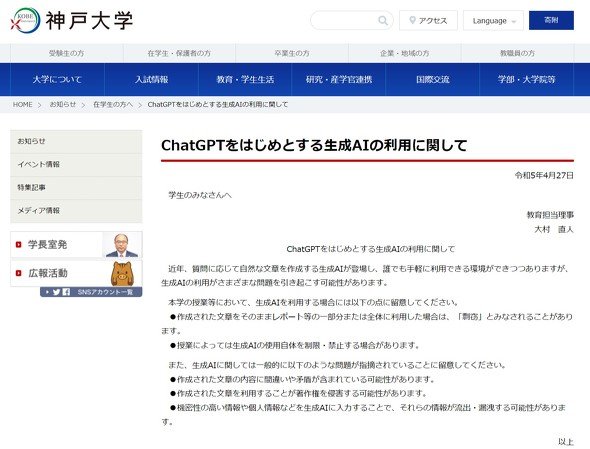Select お知らせ in sidebar
Viewport: 590px width, 449px height.
pos(76,141)
